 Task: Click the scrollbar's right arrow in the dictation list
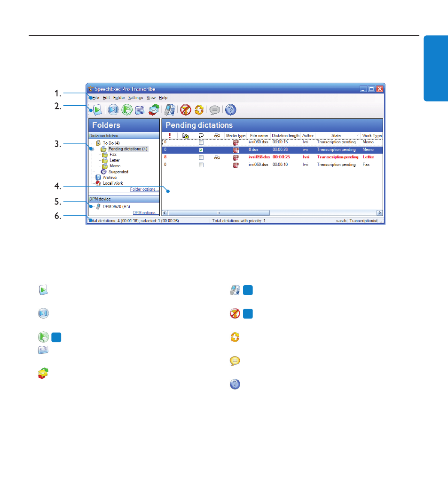[379, 213]
